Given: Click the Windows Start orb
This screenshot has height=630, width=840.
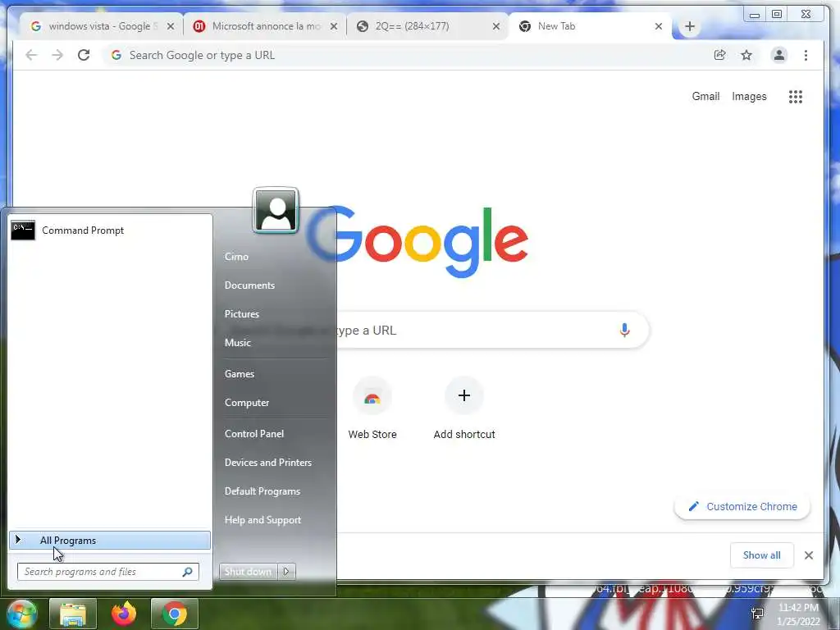Looking at the screenshot, I should [x=21, y=614].
